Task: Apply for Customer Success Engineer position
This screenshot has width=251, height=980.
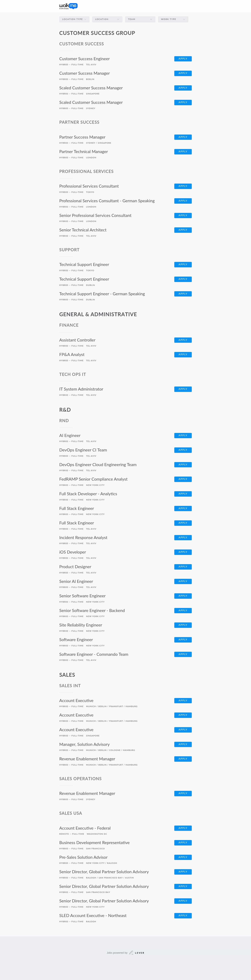Action: tap(183, 59)
